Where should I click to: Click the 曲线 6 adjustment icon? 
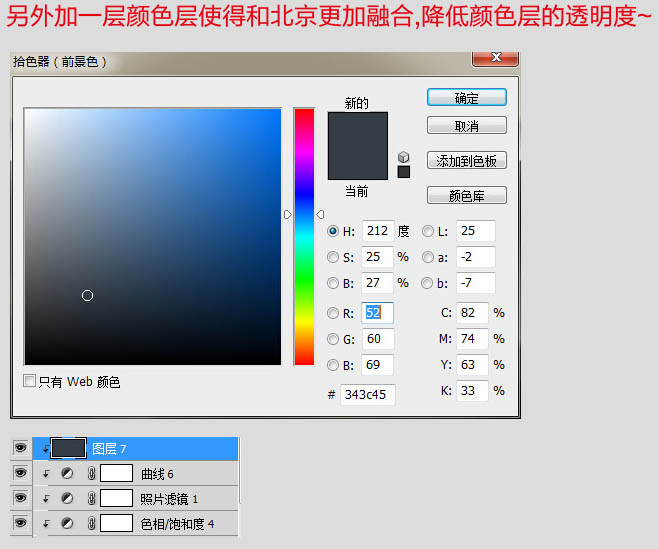(x=67, y=474)
